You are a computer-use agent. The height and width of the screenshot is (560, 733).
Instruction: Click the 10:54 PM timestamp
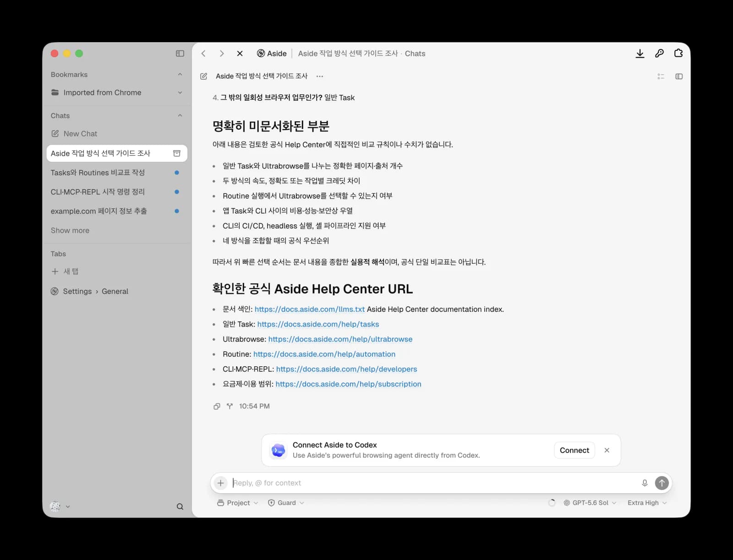pyautogui.click(x=254, y=406)
